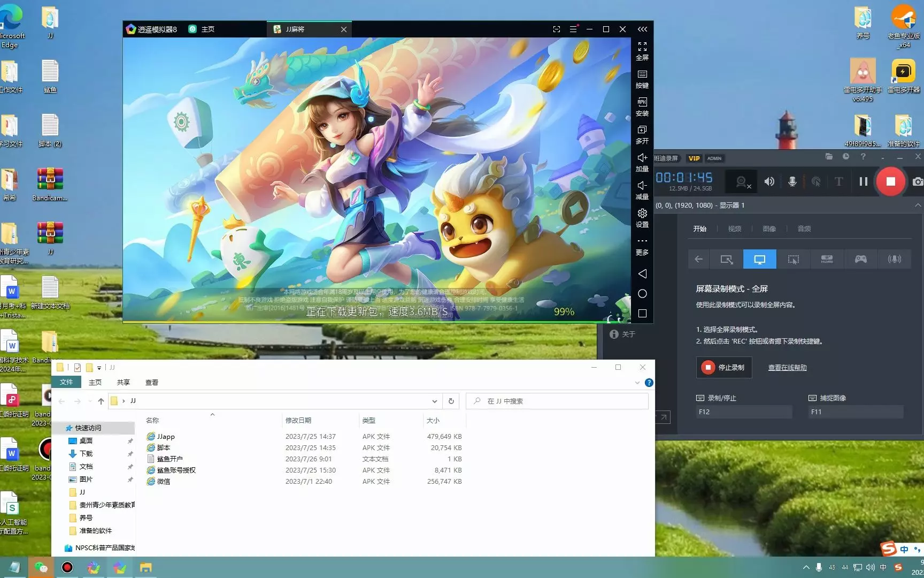Click the 停止录制 button
This screenshot has width=924, height=578.
pos(724,368)
